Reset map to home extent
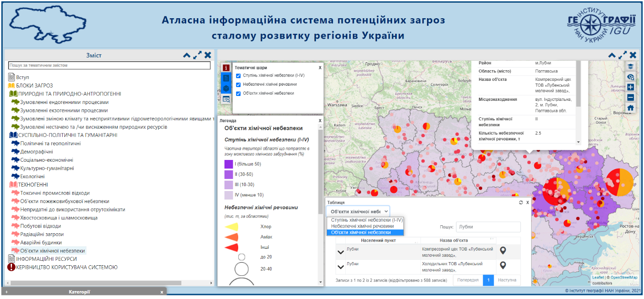The height and width of the screenshot is (299, 644). click(x=630, y=108)
